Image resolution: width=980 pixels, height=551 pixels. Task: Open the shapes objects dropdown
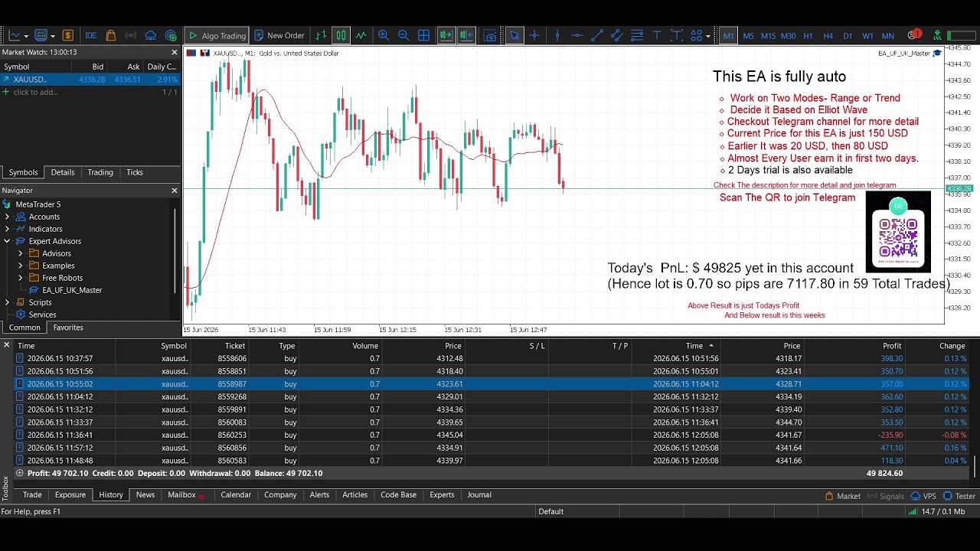pyautogui.click(x=700, y=35)
